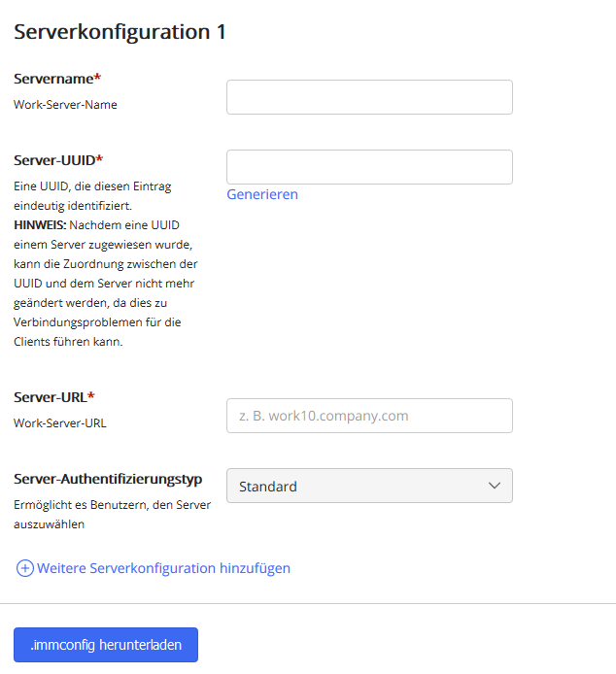
Task: Click the Server-URL field label
Action: [x=51, y=396]
